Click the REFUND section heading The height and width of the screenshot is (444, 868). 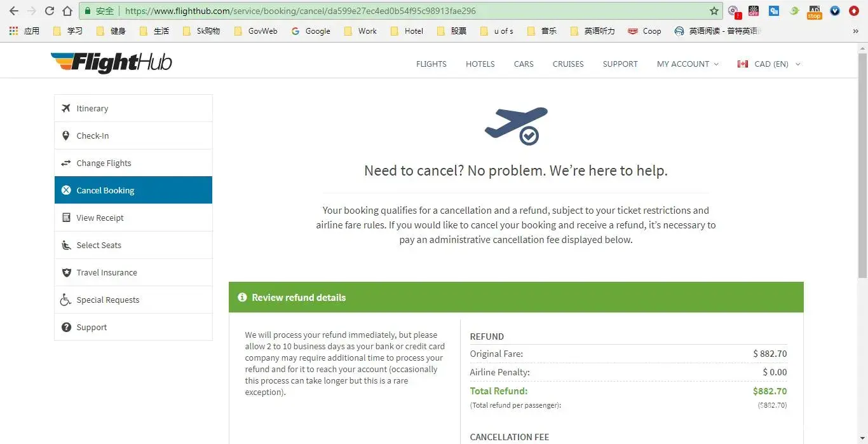pyautogui.click(x=487, y=336)
